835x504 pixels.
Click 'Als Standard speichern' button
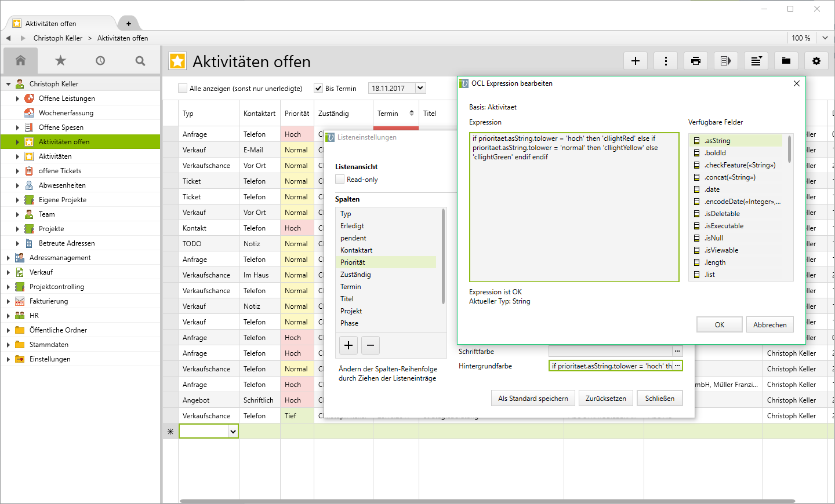click(x=533, y=399)
